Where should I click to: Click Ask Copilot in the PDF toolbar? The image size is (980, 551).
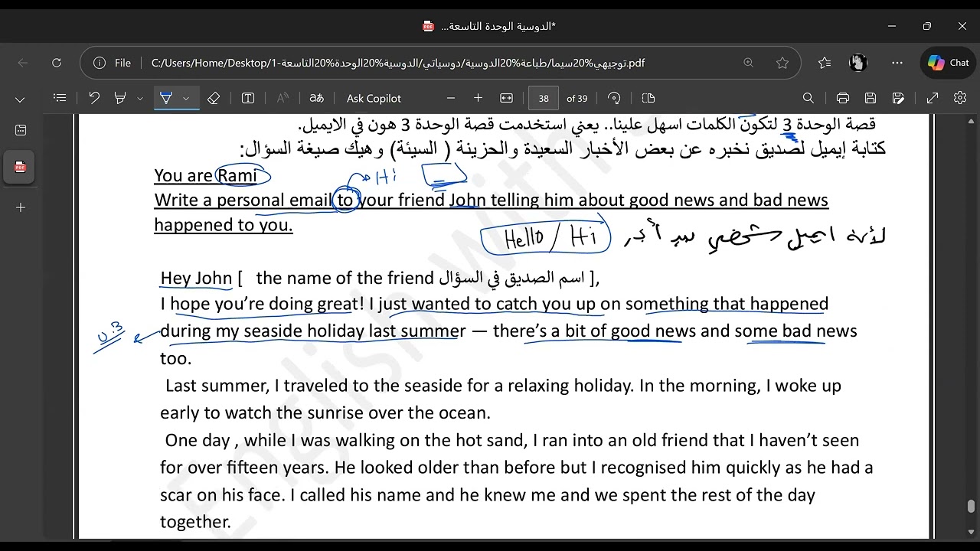[x=374, y=98]
